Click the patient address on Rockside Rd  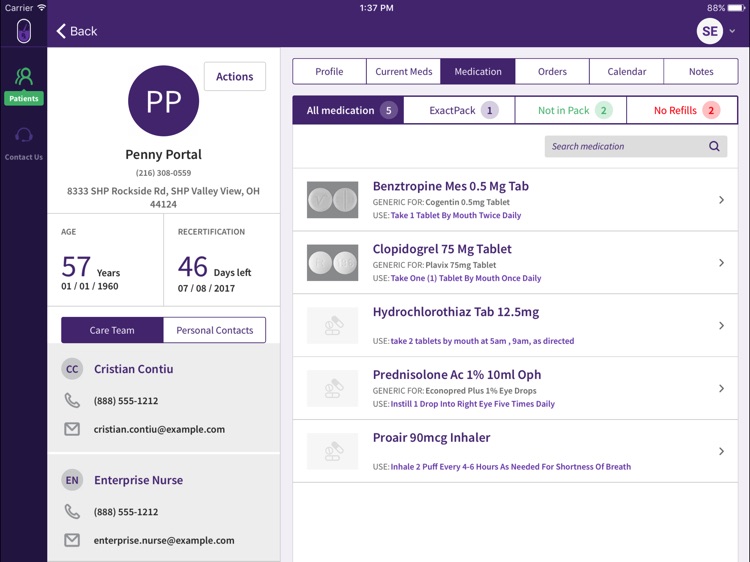164,197
